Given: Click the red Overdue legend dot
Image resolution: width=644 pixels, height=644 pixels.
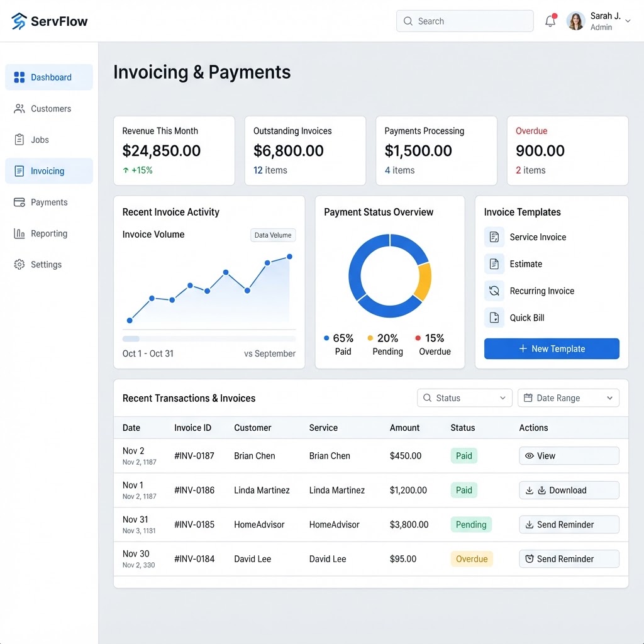Looking at the screenshot, I should (418, 338).
